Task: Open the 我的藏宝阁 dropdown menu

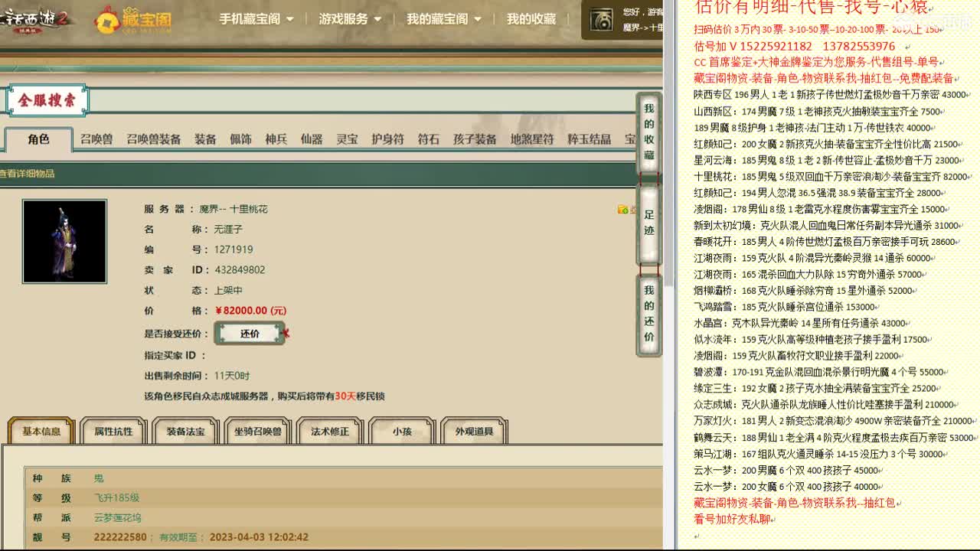Action: [x=444, y=19]
